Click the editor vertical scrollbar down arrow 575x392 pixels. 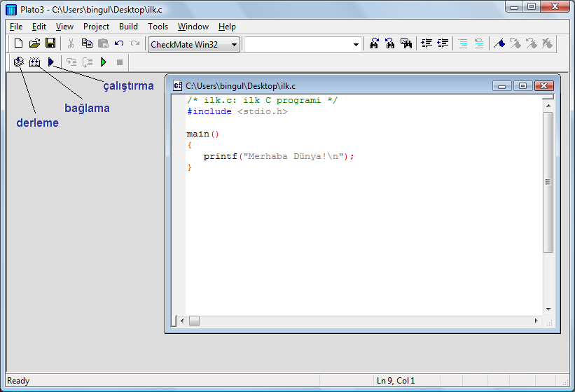(548, 309)
